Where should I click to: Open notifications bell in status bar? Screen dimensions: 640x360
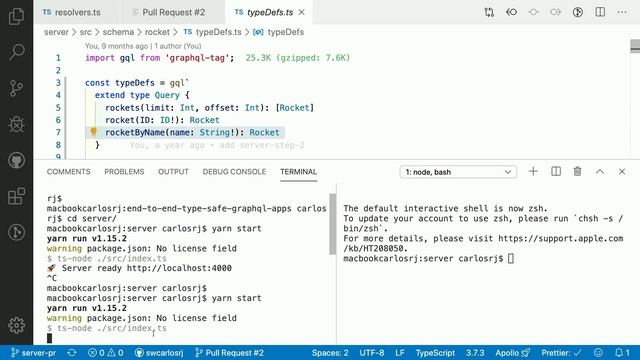tap(622, 353)
